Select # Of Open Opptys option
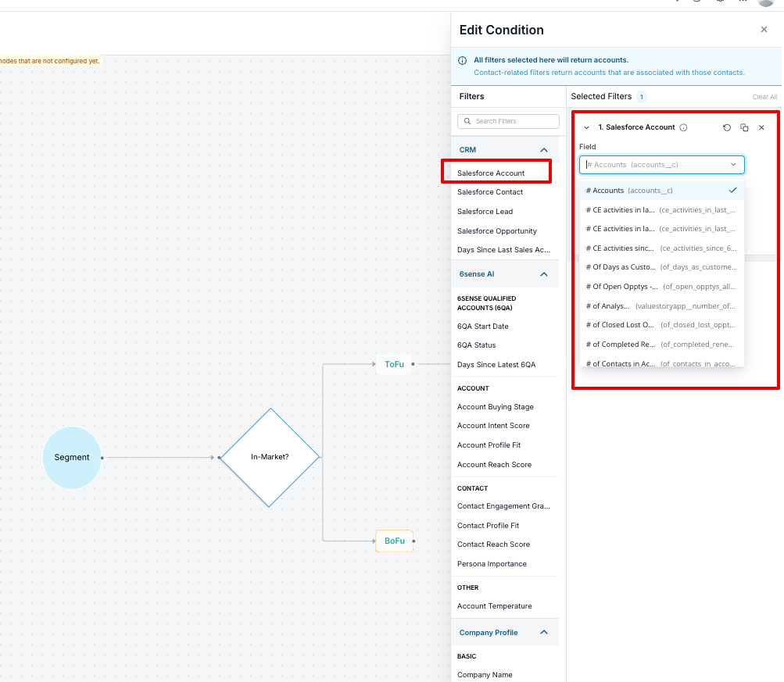This screenshot has width=784, height=682. tap(661, 287)
